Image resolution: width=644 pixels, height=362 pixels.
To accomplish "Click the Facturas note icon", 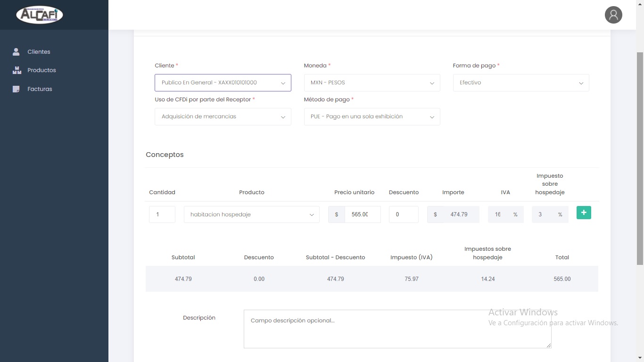I will (x=17, y=89).
